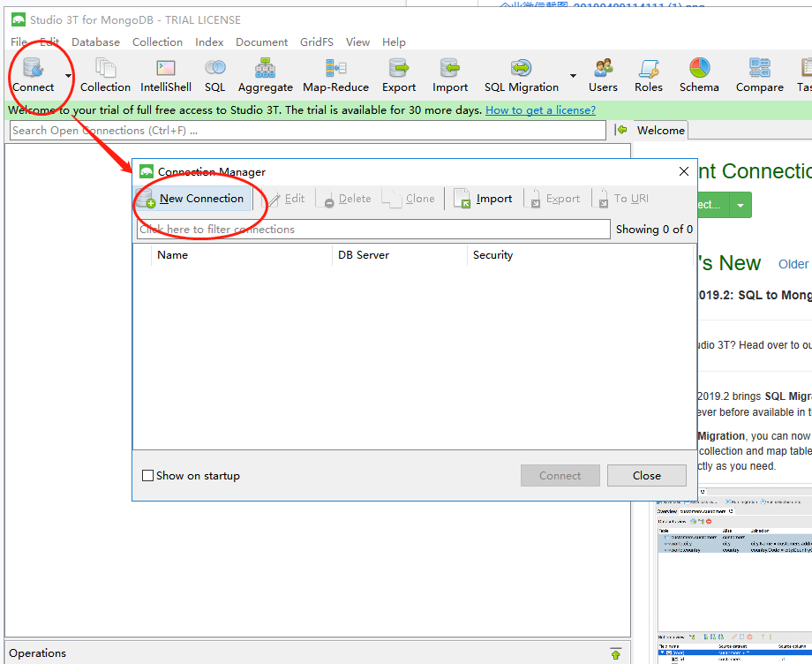Open the Collection toolbar tool

[105, 75]
